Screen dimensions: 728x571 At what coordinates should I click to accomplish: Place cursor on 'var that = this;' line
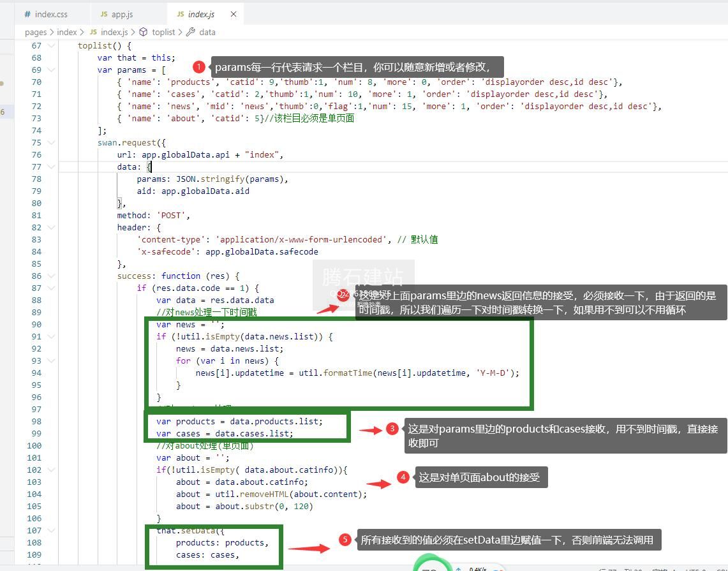pyautogui.click(x=136, y=57)
